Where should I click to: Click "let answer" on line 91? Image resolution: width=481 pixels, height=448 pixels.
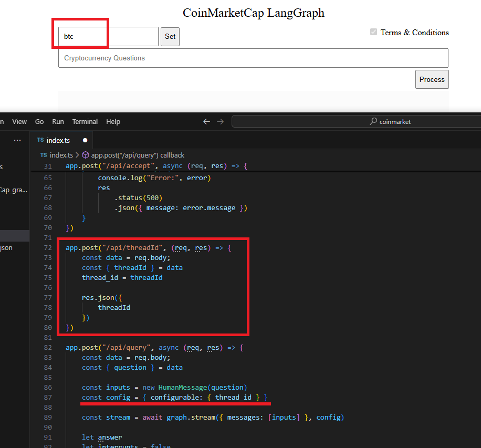pos(102,437)
